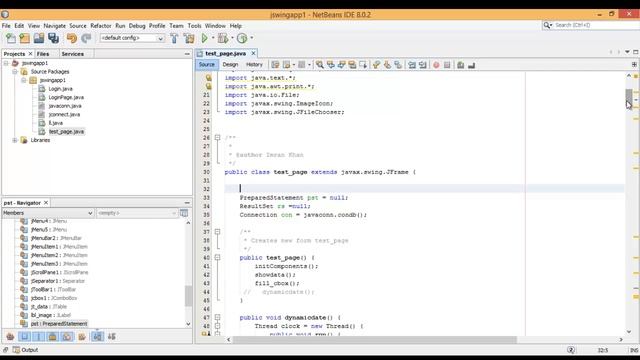This screenshot has height=360, width=640.
Task: Click the Comment icon in editor toolbar
Action: pyautogui.click(x=460, y=65)
